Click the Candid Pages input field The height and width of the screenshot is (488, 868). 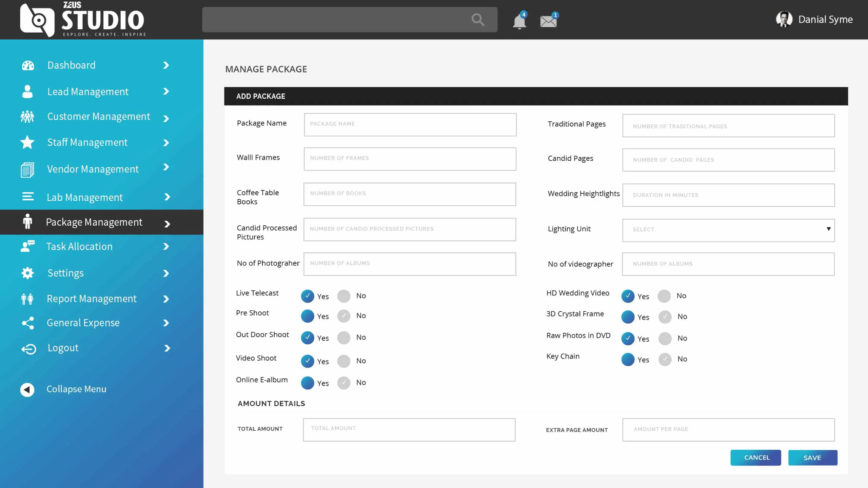728,160
